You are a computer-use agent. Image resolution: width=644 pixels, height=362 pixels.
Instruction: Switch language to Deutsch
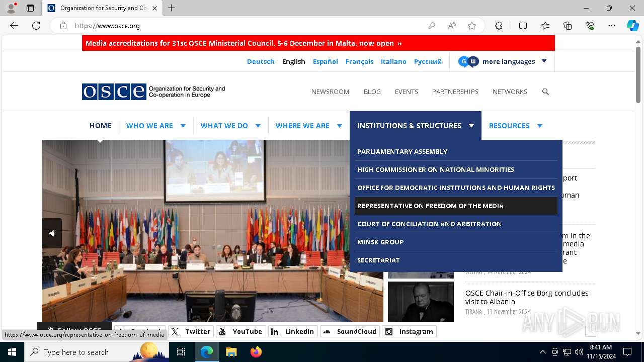point(261,61)
